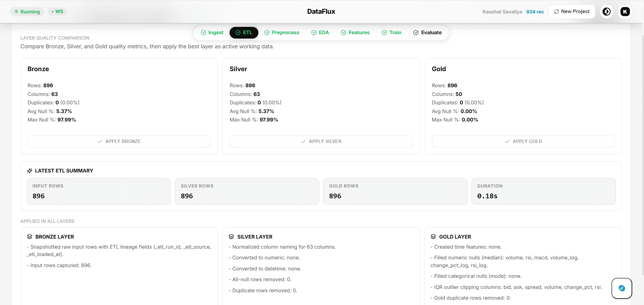Apply the Bronze layer as working data
Viewport: 644px width, 305px height.
119,141
